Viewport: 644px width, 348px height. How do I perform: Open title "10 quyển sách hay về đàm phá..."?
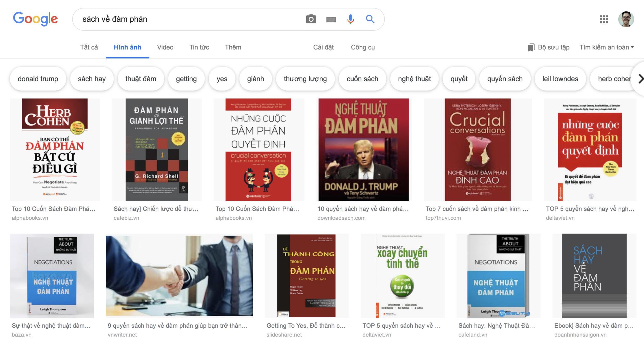[x=363, y=209]
